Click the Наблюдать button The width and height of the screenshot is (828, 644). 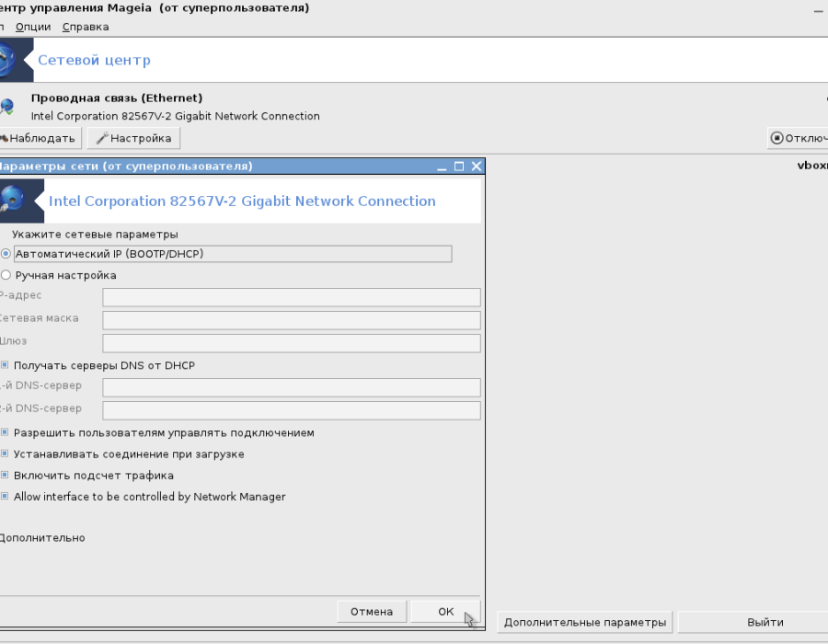pos(40,138)
